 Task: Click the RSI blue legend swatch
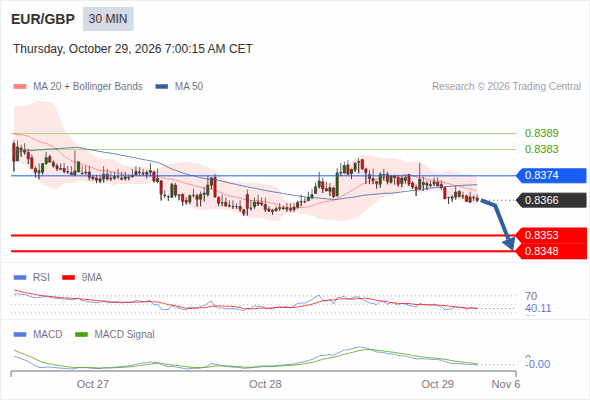20,278
